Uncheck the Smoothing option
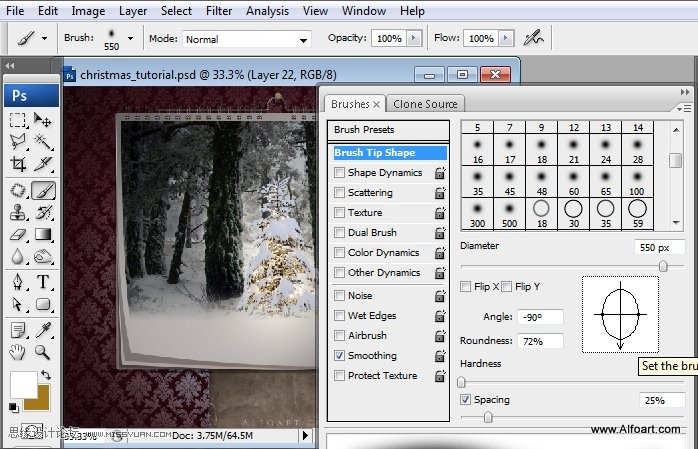698x449 pixels. click(339, 356)
